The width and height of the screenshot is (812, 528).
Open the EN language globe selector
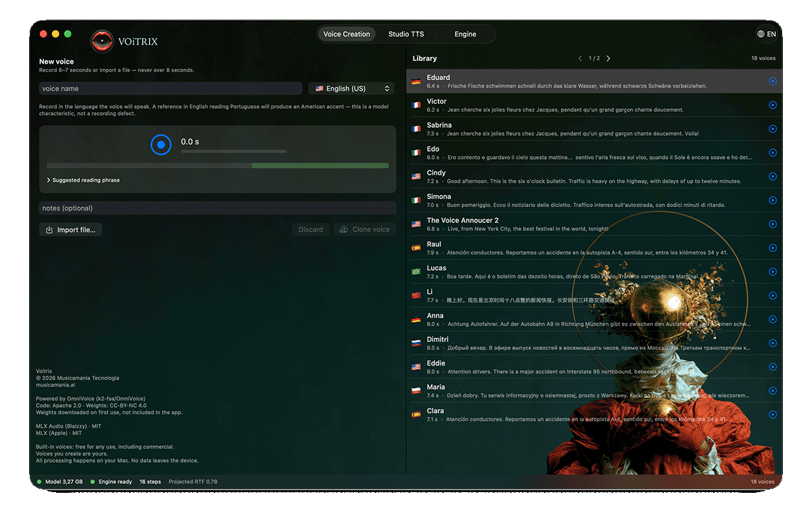point(767,34)
